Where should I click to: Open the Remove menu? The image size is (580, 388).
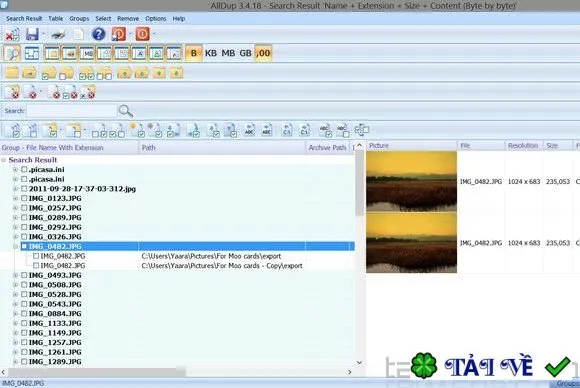coord(128,18)
